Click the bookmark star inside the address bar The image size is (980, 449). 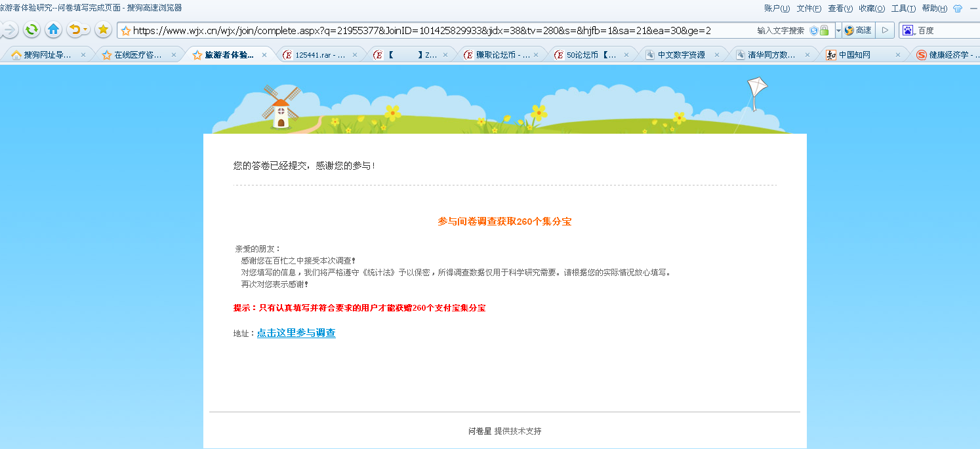click(126, 31)
